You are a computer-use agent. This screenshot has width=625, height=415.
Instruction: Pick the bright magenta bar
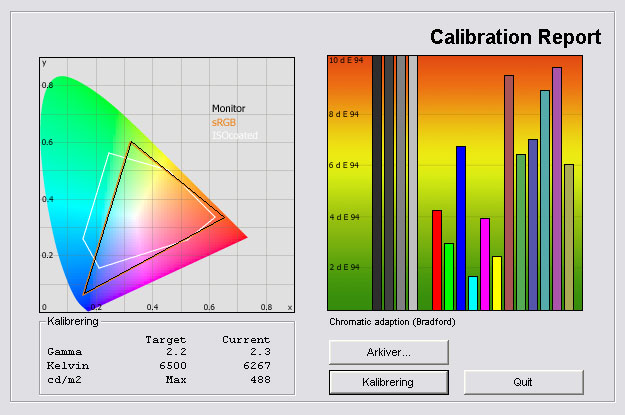485,264
